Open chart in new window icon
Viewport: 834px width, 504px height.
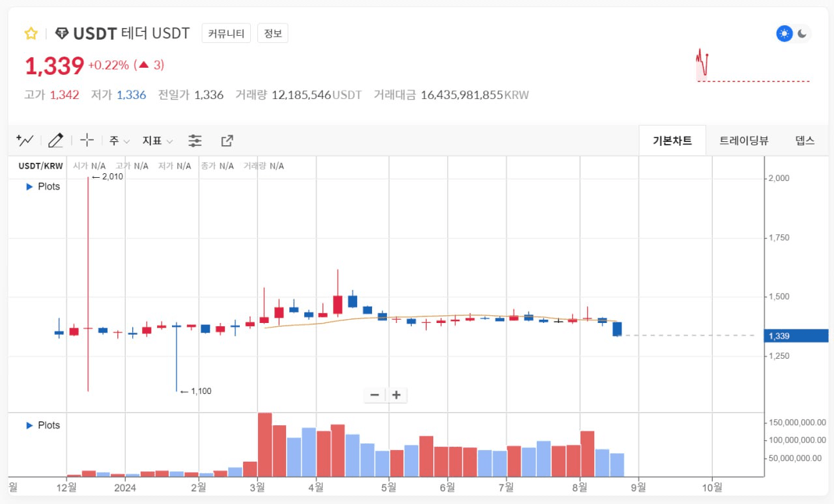pos(227,141)
